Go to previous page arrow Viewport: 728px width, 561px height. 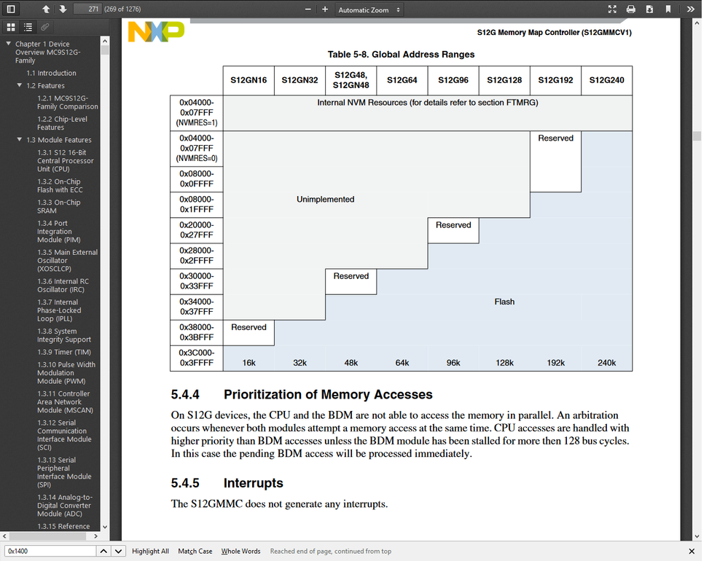pos(45,9)
